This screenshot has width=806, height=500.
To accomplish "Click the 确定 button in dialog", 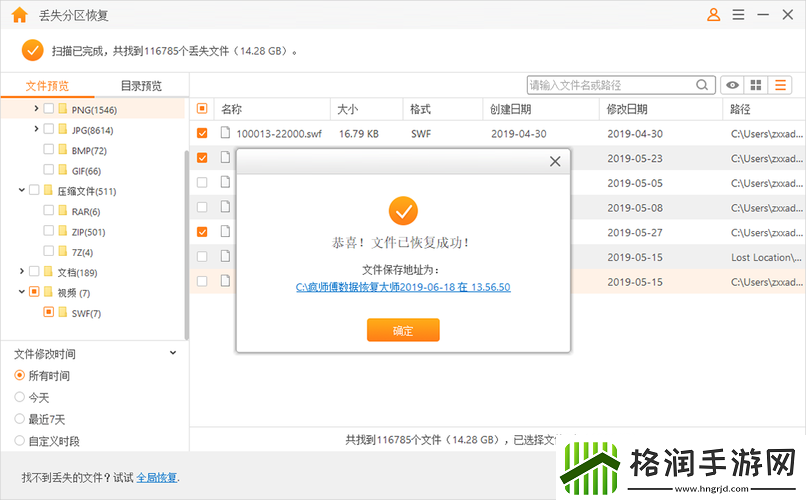I will (403, 330).
